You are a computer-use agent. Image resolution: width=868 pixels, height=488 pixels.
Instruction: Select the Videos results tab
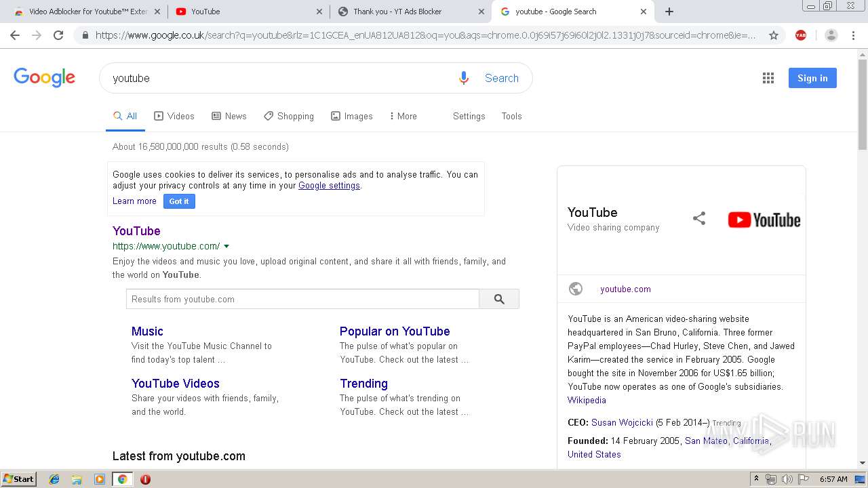tap(174, 116)
